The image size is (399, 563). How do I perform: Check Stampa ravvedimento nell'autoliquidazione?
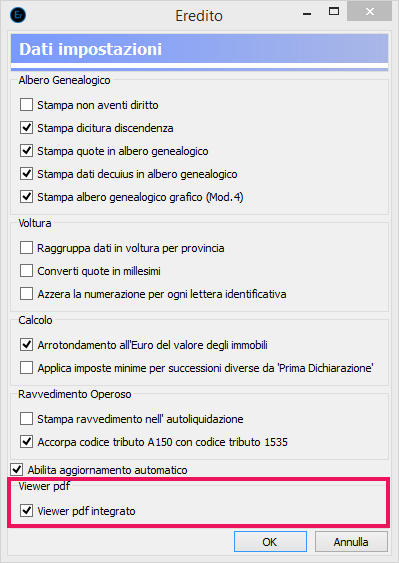(x=26, y=419)
